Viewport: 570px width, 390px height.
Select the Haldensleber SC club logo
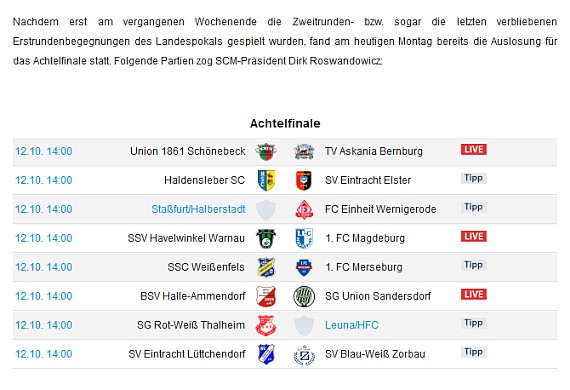point(266,180)
